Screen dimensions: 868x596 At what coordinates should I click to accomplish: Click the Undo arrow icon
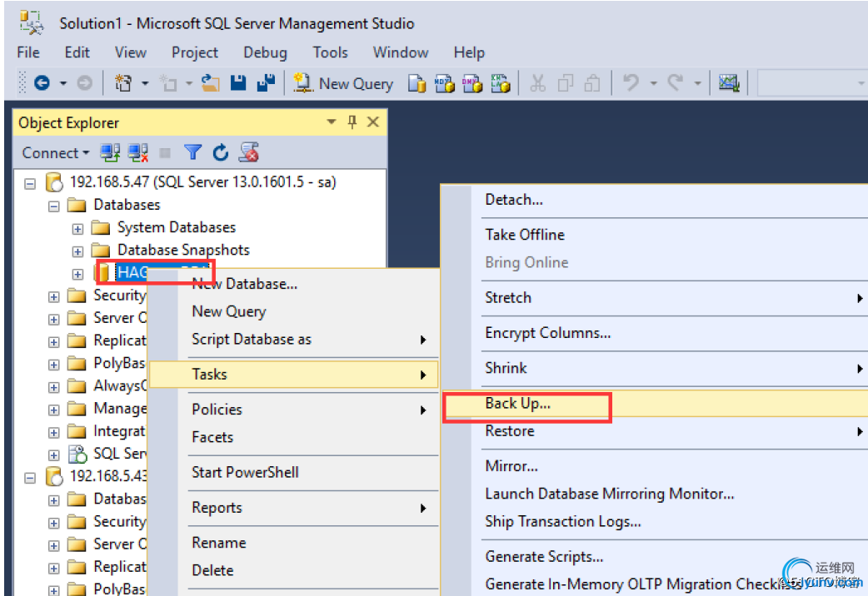(631, 83)
